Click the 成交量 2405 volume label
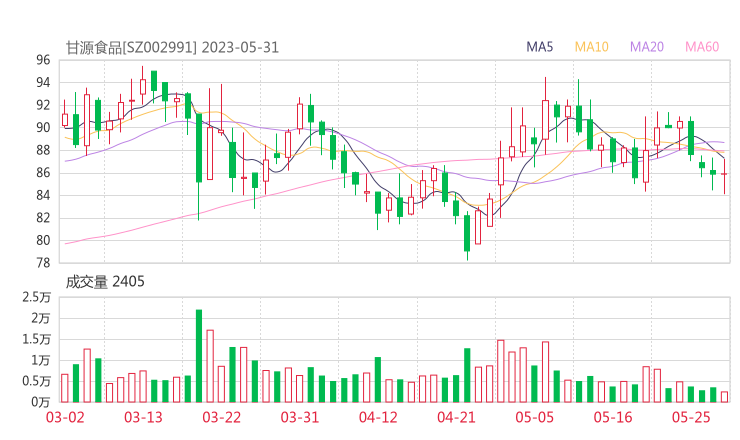The height and width of the screenshot is (440, 740). (105, 282)
